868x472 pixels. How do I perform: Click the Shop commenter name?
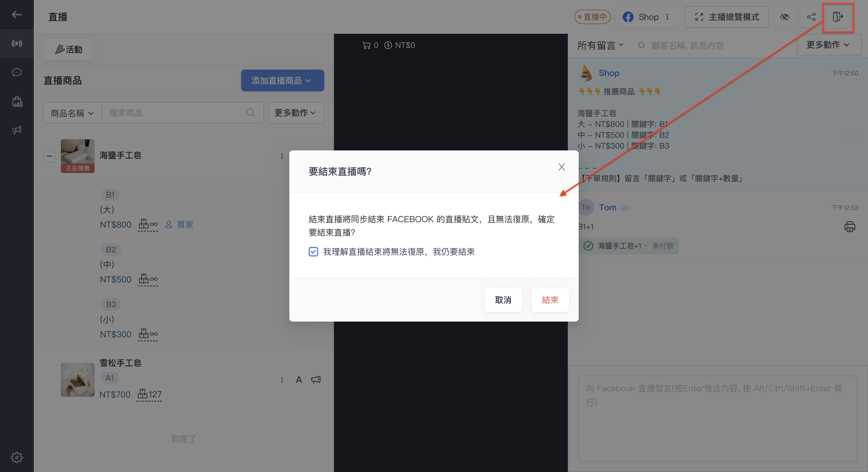pos(609,73)
